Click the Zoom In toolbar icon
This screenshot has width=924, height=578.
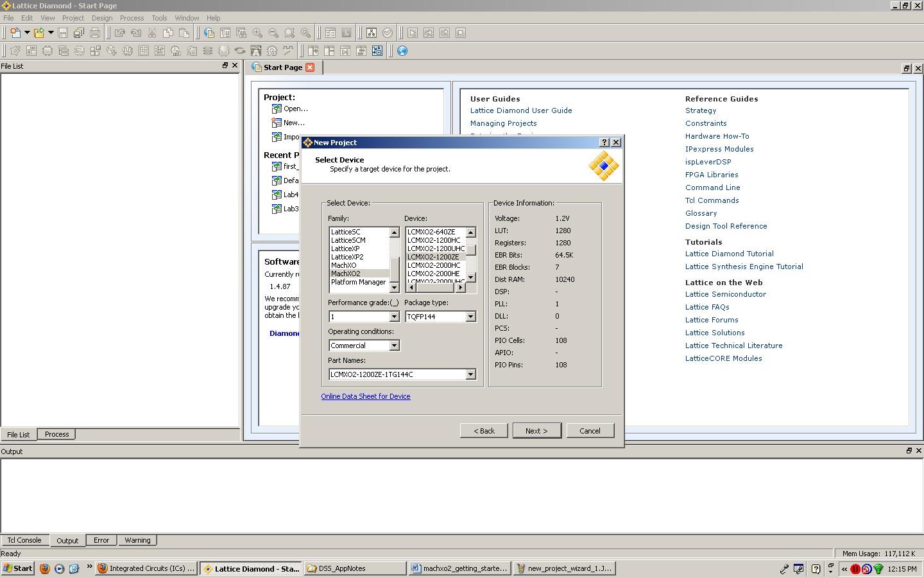pos(257,33)
